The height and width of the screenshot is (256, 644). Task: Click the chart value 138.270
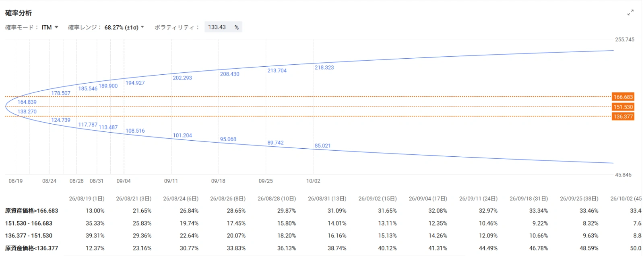point(27,112)
